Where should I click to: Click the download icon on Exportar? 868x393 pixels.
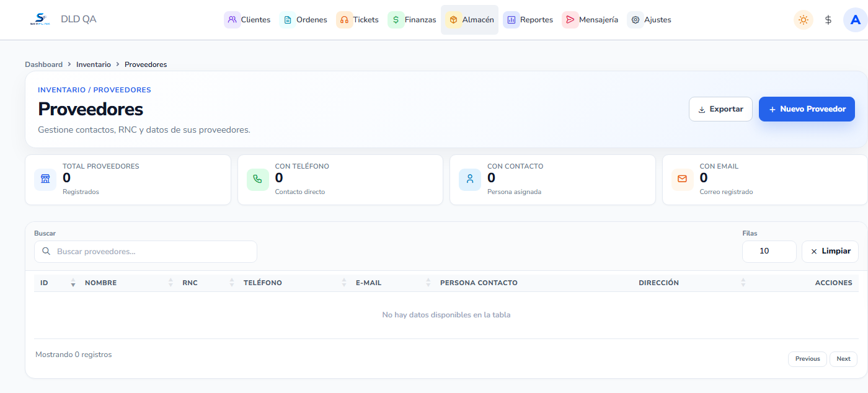coord(702,110)
